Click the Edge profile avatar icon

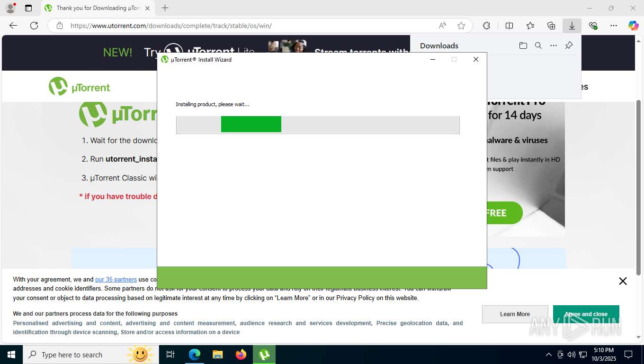[x=10, y=8]
